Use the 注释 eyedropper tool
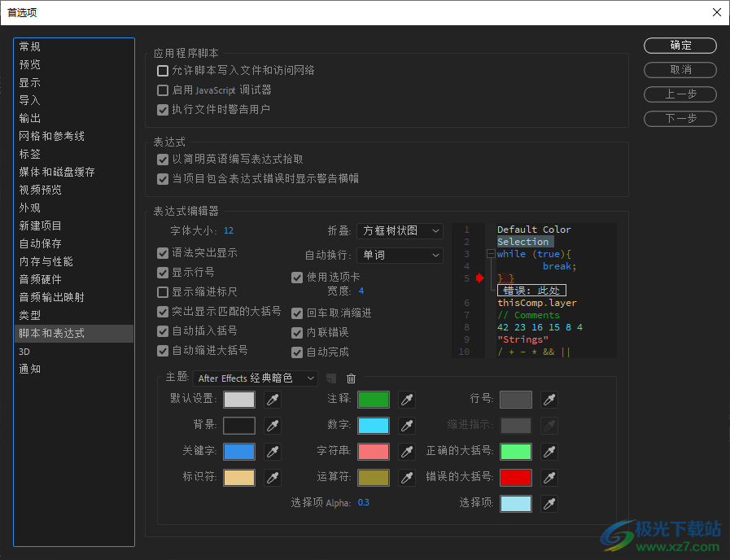730x560 pixels. click(407, 400)
